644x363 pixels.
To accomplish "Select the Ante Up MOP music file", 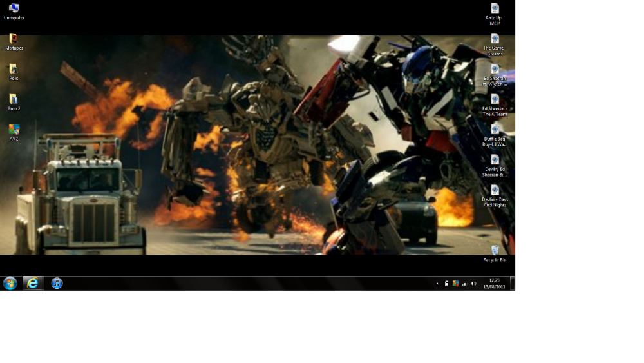I will point(494,14).
